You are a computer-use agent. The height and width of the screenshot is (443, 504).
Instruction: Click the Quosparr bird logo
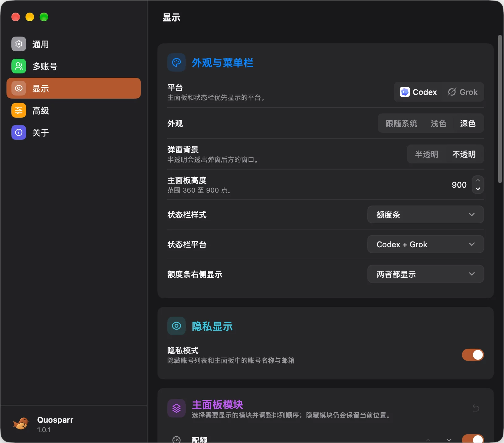pos(21,424)
